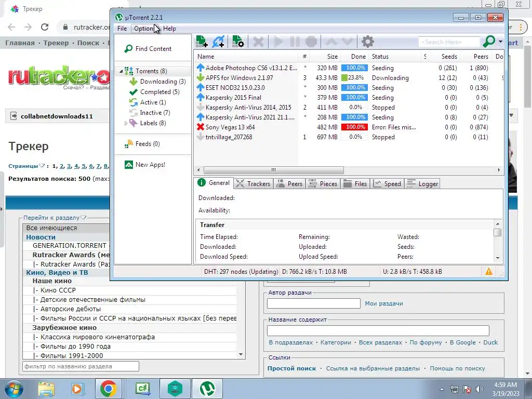This screenshot has width=532, height=399.
Task: Click Sony Vegas red 100.0% progress bar
Action: point(354,127)
